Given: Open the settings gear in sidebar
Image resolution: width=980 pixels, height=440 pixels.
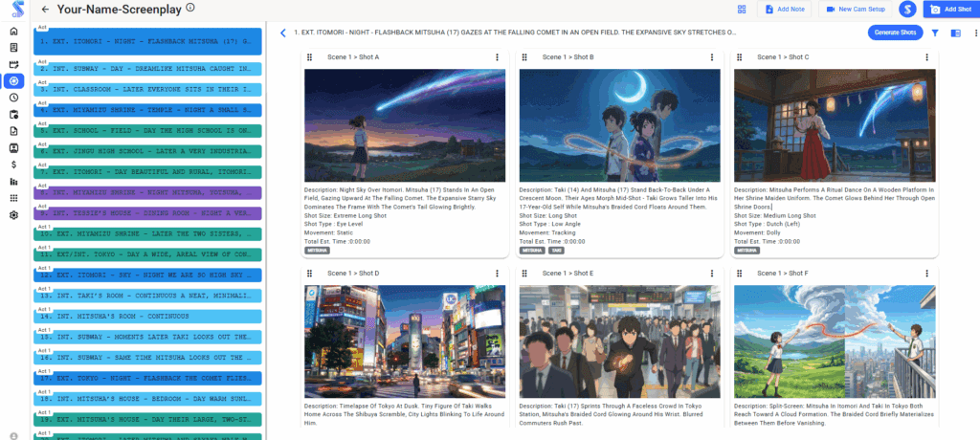Looking at the screenshot, I should click(x=13, y=215).
